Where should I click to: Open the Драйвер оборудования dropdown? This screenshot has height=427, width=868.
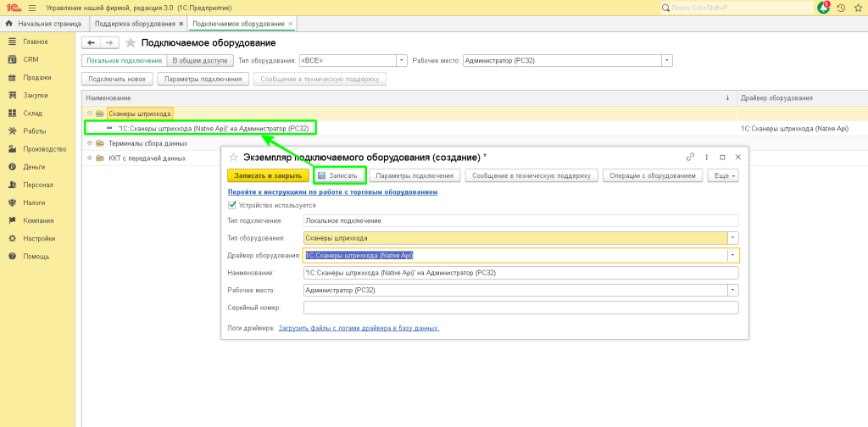point(733,255)
